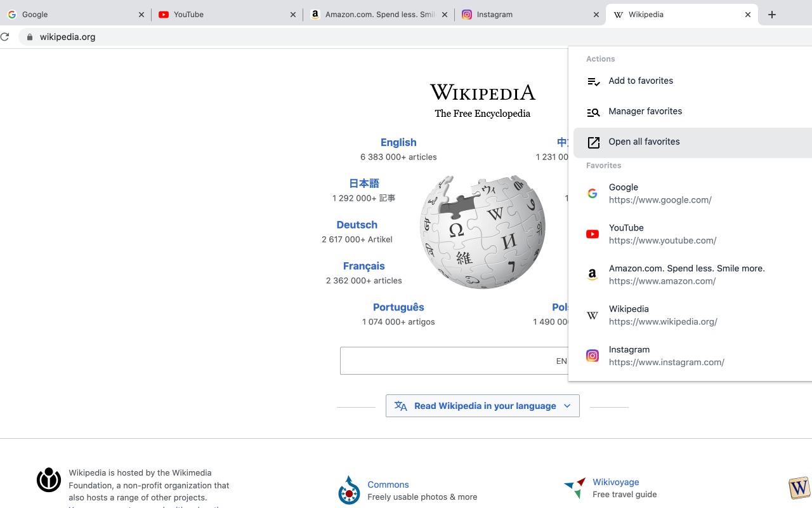Screen dimensions: 812x508
Task: Click the https://www.youtube.com/ URL text
Action: [x=663, y=241]
